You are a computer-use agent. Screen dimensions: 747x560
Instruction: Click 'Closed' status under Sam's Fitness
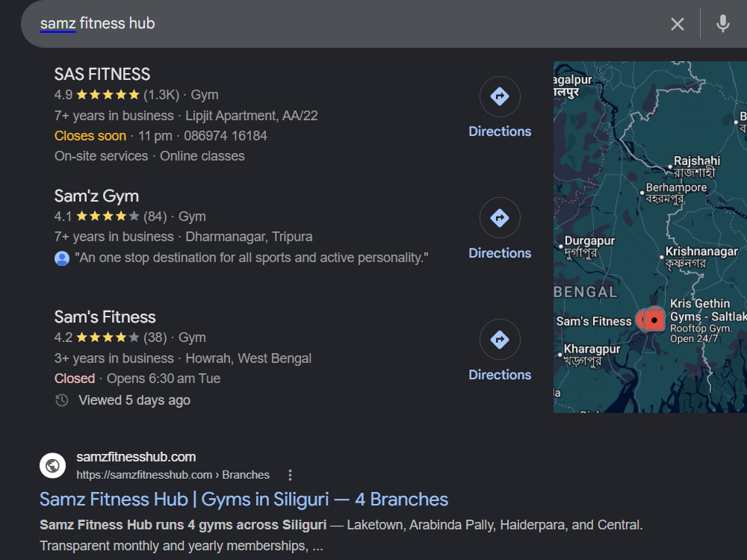[74, 379]
